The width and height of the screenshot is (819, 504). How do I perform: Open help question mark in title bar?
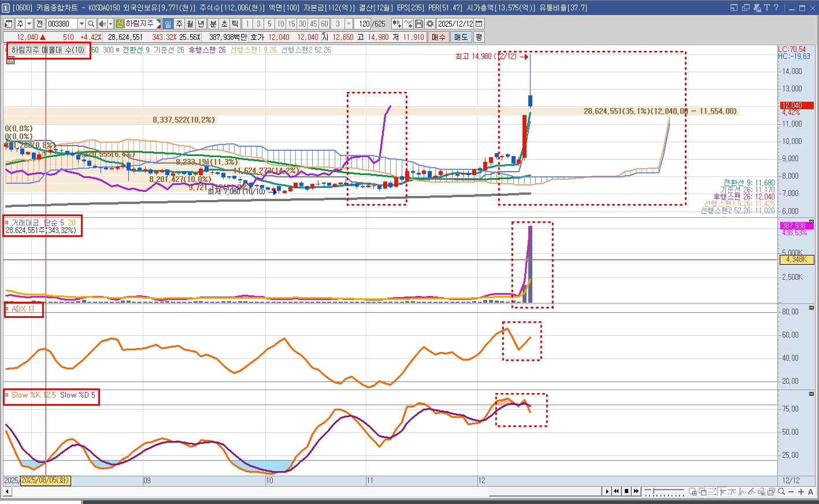(776, 8)
